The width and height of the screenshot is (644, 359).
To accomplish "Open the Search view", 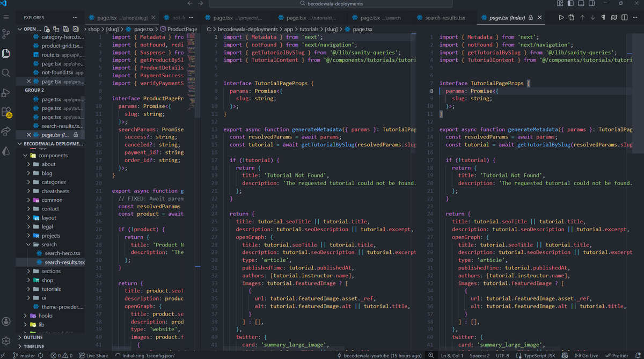I will click(6, 73).
